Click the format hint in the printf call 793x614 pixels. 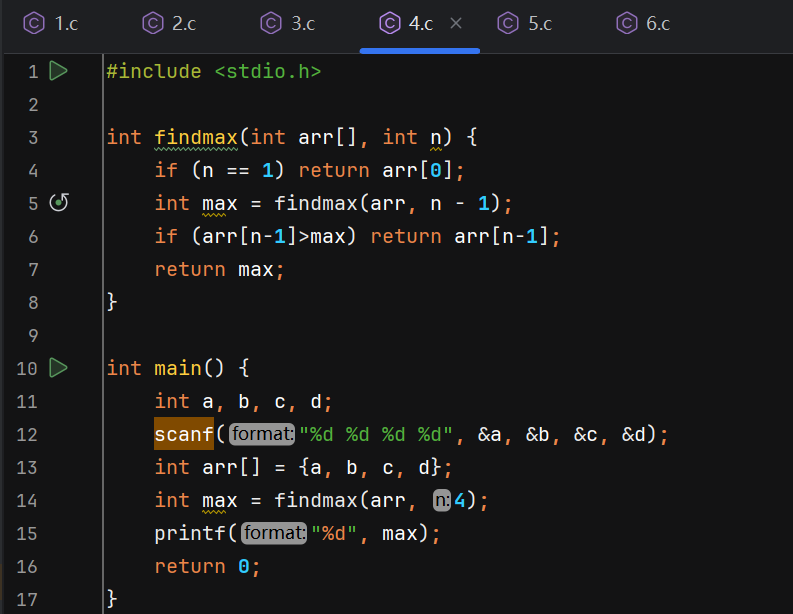pos(274,534)
